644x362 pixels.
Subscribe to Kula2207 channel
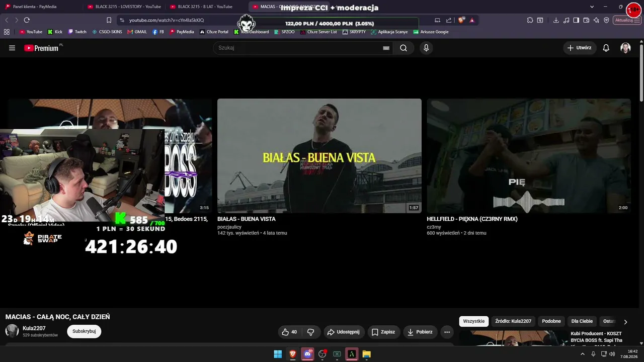point(84,331)
